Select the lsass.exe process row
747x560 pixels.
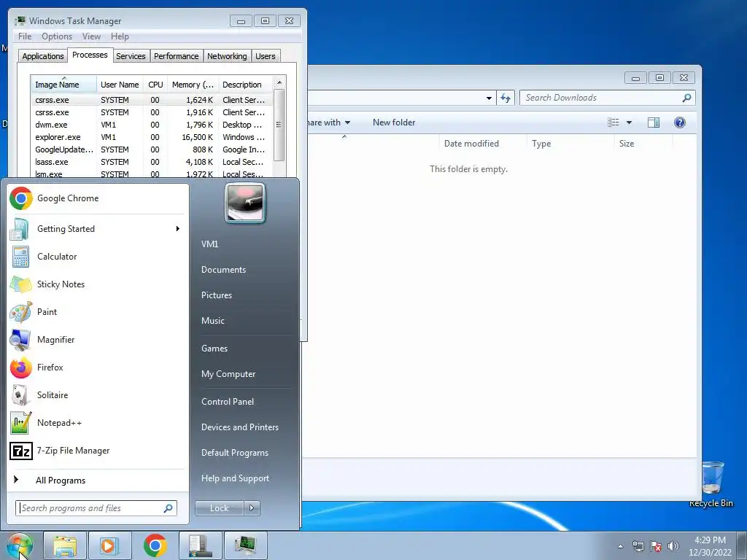152,162
